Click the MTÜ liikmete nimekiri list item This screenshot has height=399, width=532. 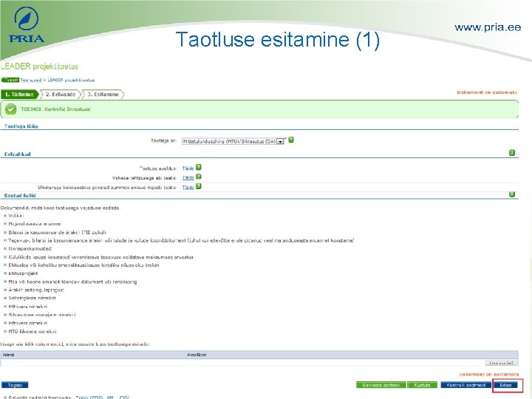33,332
